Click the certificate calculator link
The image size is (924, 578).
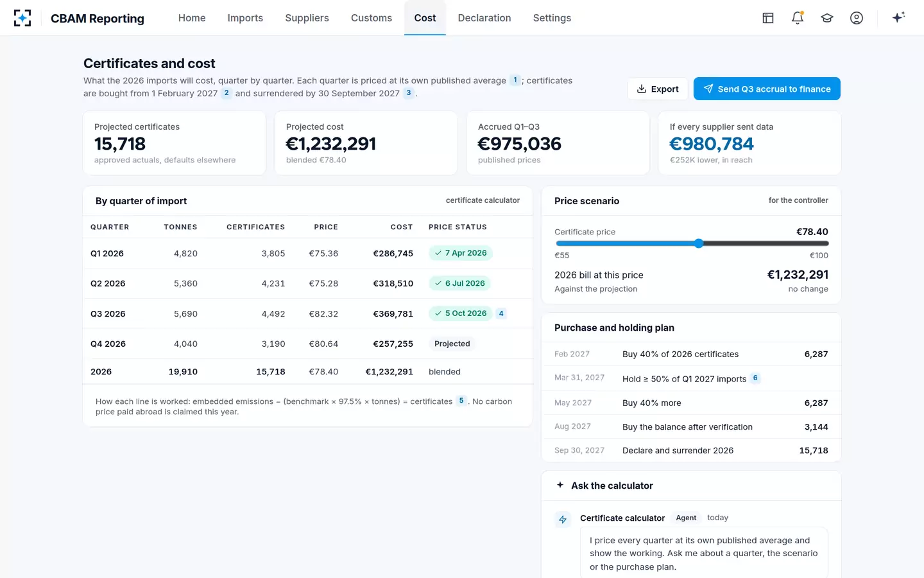coord(483,200)
